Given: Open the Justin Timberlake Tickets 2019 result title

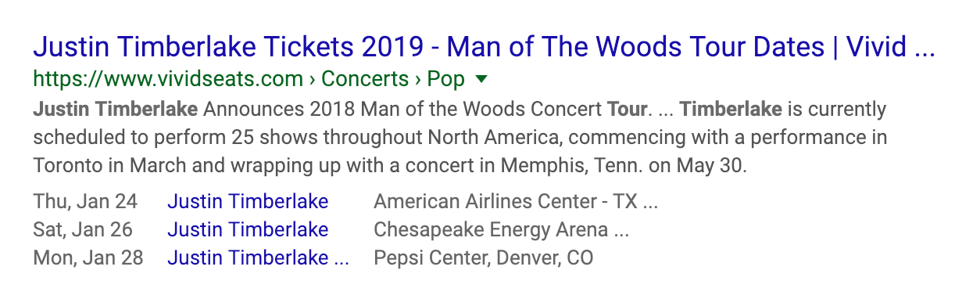Looking at the screenshot, I should (484, 47).
